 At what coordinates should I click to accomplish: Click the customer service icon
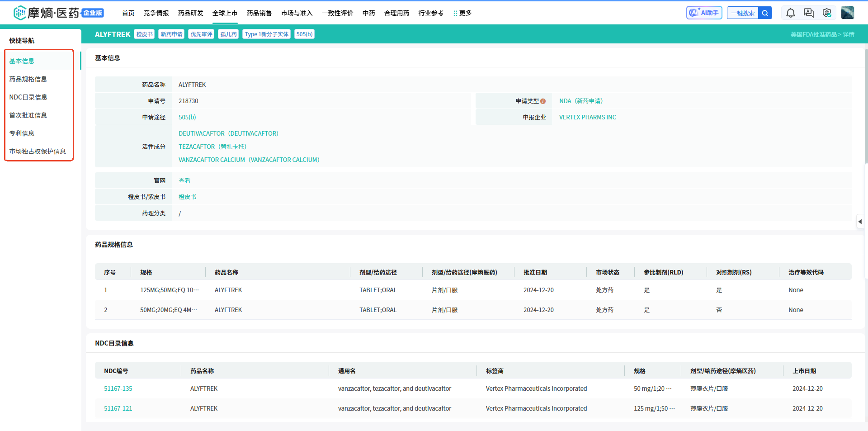pos(827,13)
